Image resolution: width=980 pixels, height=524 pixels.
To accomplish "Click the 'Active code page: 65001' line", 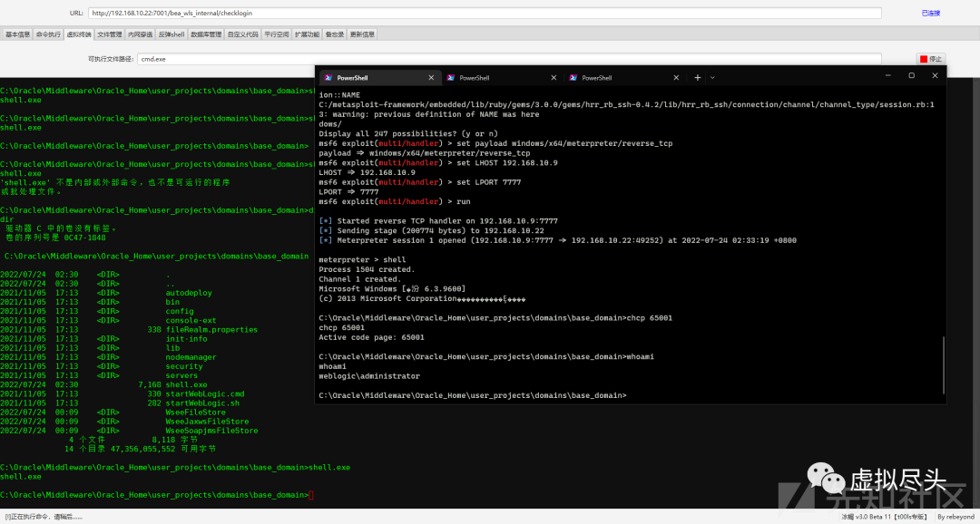I will click(x=371, y=337).
